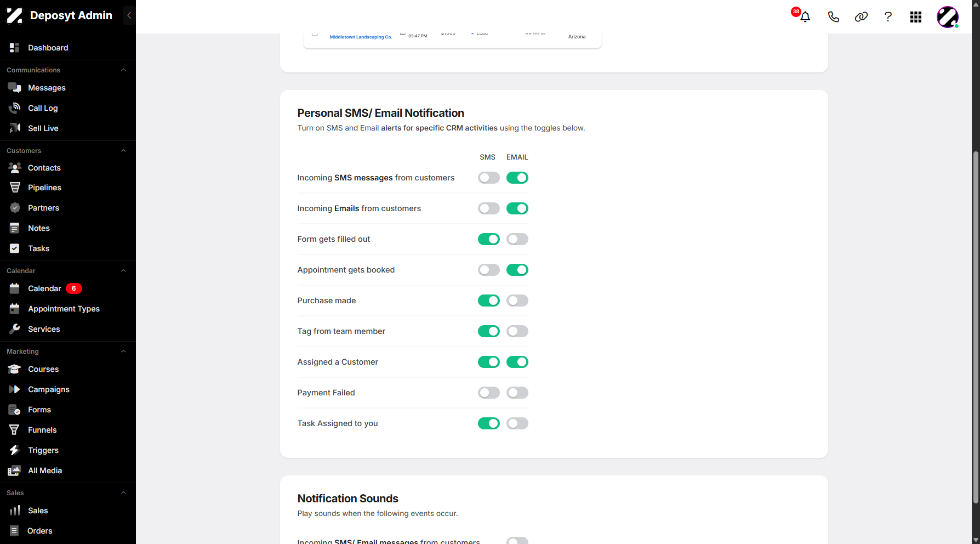The image size is (980, 544).
Task: Open Messages from the sidebar menu
Action: tap(47, 88)
